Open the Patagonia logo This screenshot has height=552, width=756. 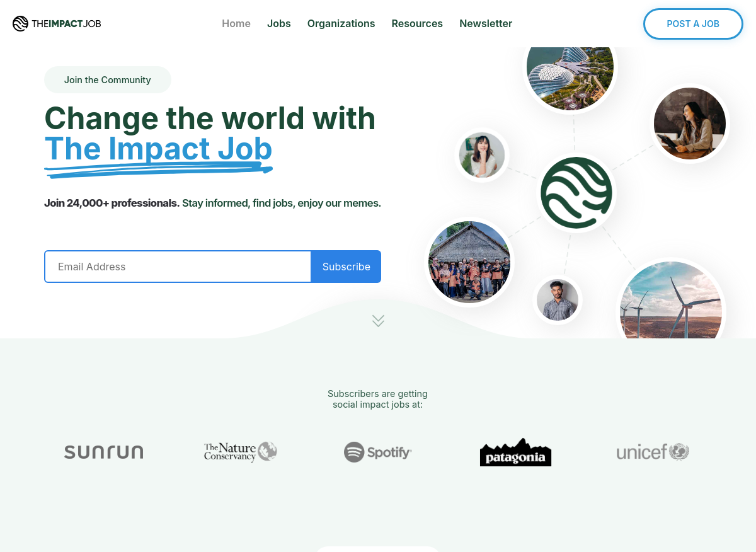pos(515,452)
